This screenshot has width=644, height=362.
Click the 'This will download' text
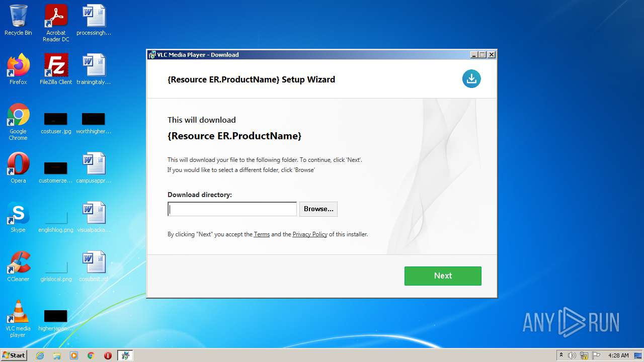[202, 120]
